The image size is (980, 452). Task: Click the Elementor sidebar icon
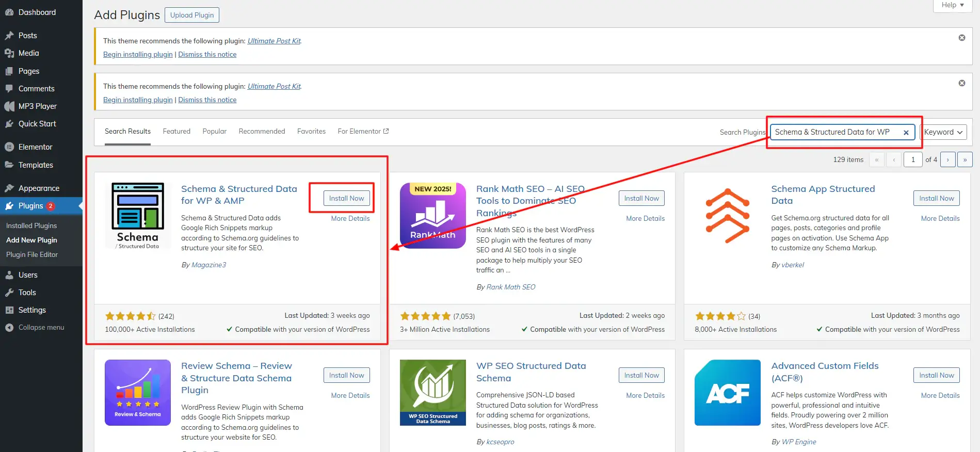(x=9, y=147)
